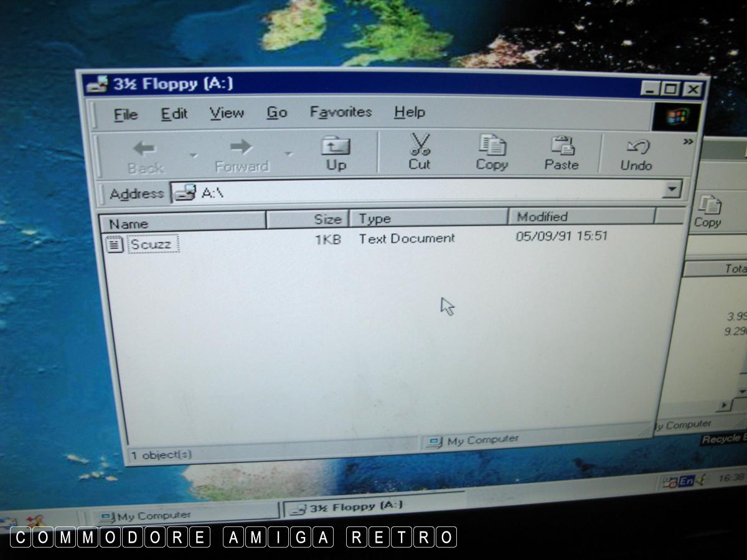Sort files by Modified column header
747x560 pixels.
[x=580, y=217]
